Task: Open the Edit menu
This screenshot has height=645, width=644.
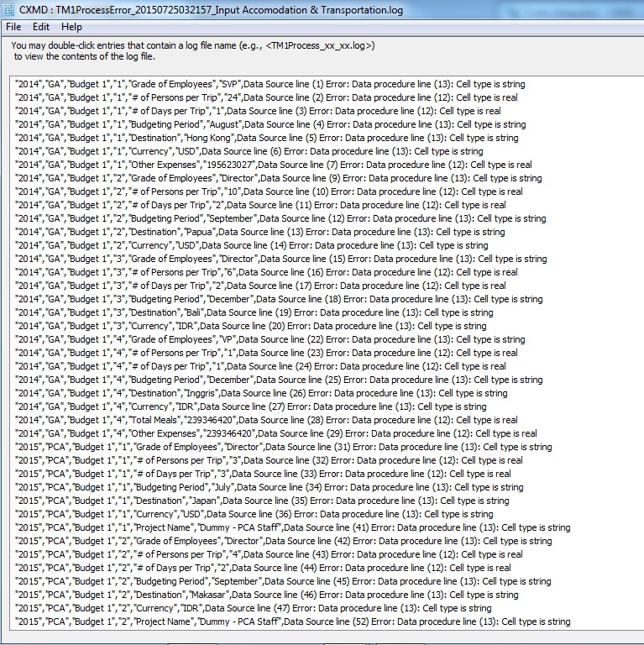Action: click(x=40, y=27)
